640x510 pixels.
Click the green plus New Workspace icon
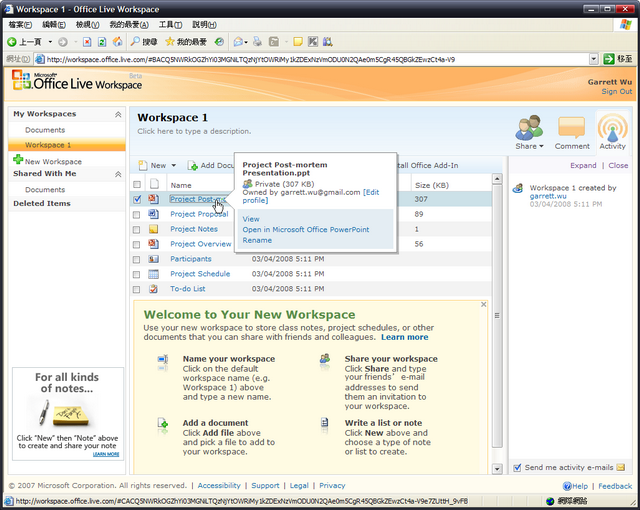pyautogui.click(x=18, y=159)
